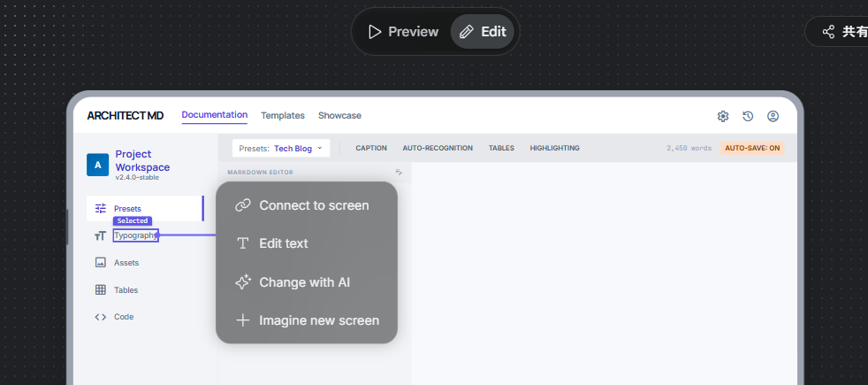Select Imagine new screen option
868x385 pixels.
[x=306, y=320]
